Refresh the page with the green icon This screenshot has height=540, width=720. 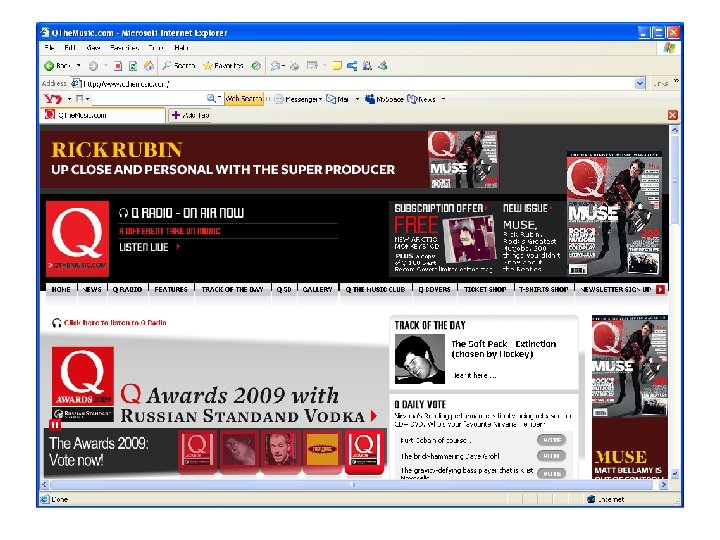(x=133, y=66)
